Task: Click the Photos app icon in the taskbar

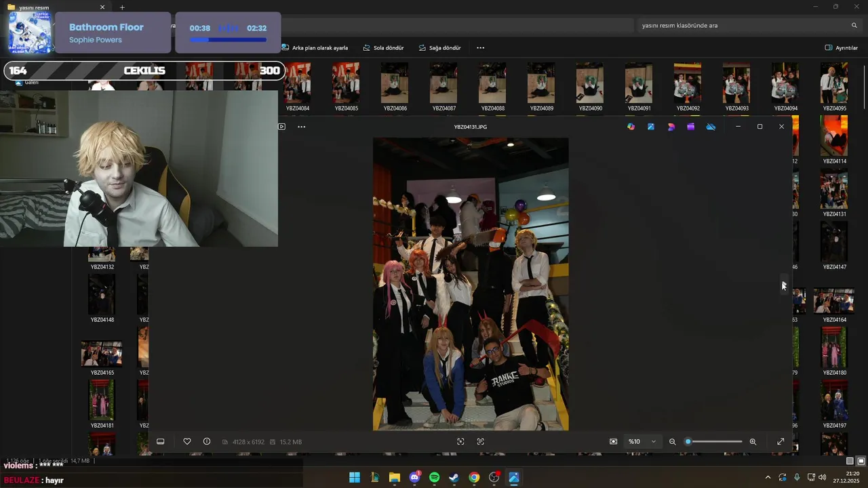Action: (514, 477)
